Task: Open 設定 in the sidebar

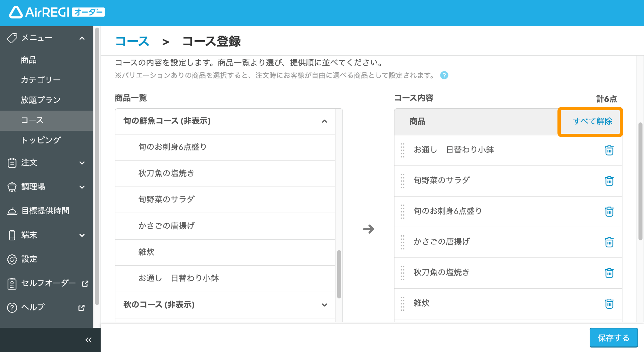Action: 47,259
